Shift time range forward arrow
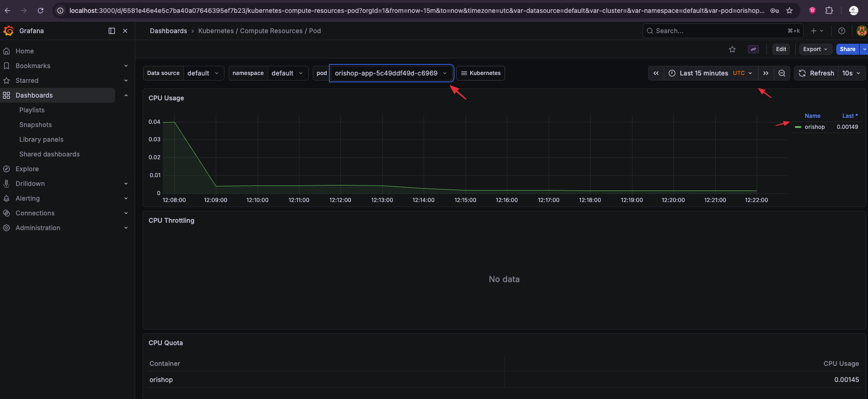 pos(765,73)
